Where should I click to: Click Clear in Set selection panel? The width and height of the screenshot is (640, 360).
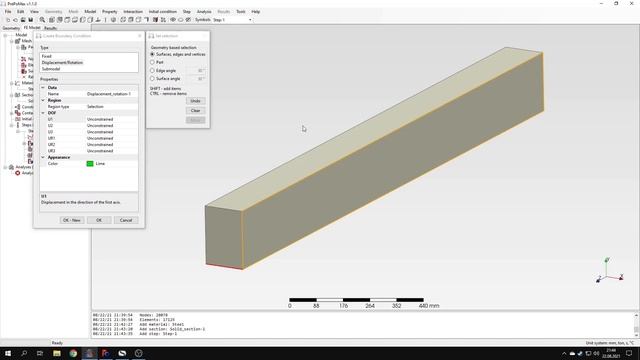[196, 111]
